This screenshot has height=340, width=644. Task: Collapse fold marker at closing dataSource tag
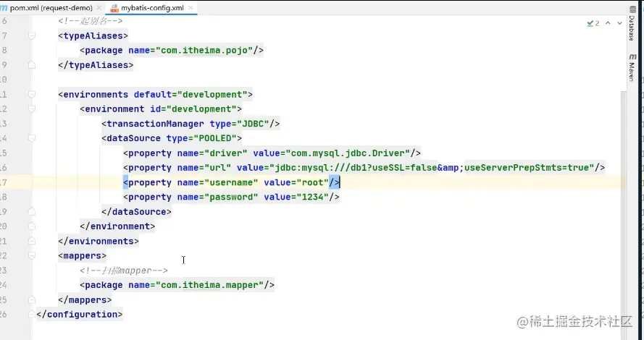coord(32,212)
